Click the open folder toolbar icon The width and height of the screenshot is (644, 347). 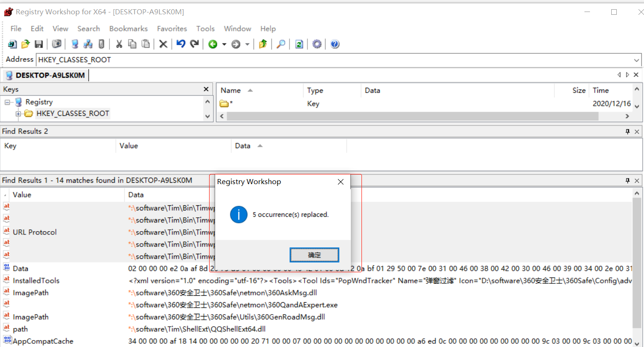point(26,44)
